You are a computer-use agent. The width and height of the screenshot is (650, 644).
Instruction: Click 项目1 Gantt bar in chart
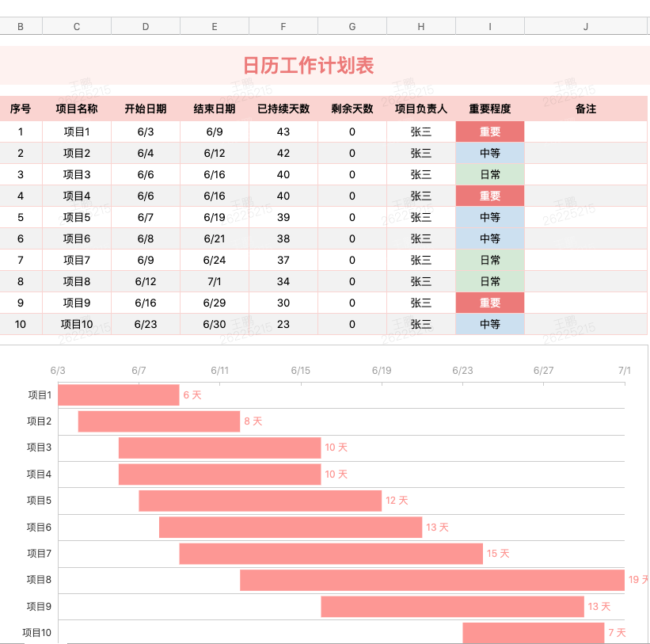[x=119, y=394]
